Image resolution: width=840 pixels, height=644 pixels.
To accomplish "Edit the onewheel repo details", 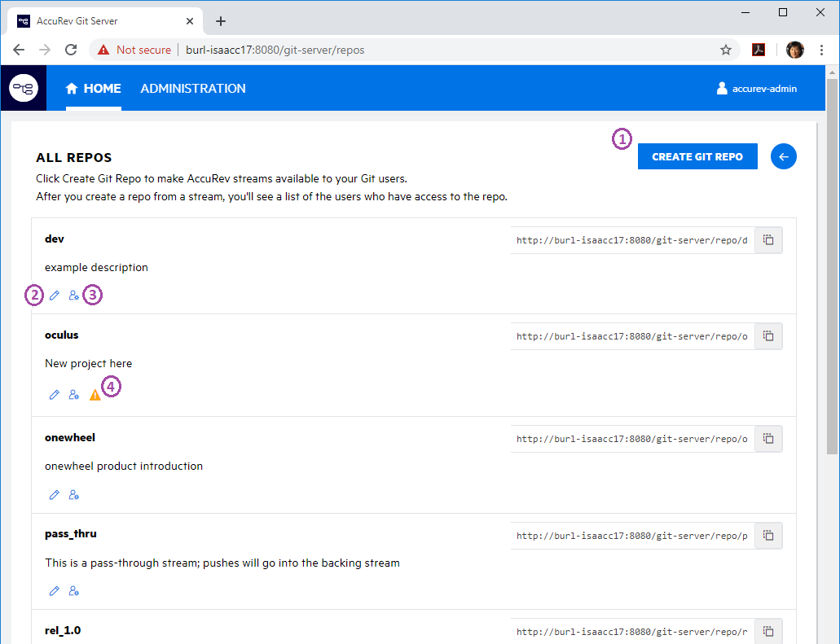I will (55, 494).
